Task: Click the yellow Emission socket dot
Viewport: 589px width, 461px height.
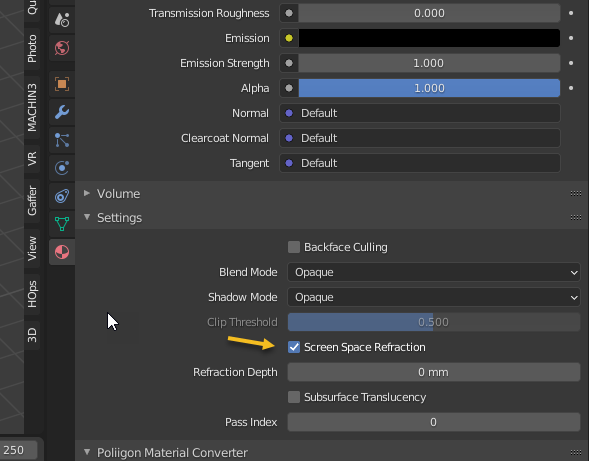Action: [289, 38]
